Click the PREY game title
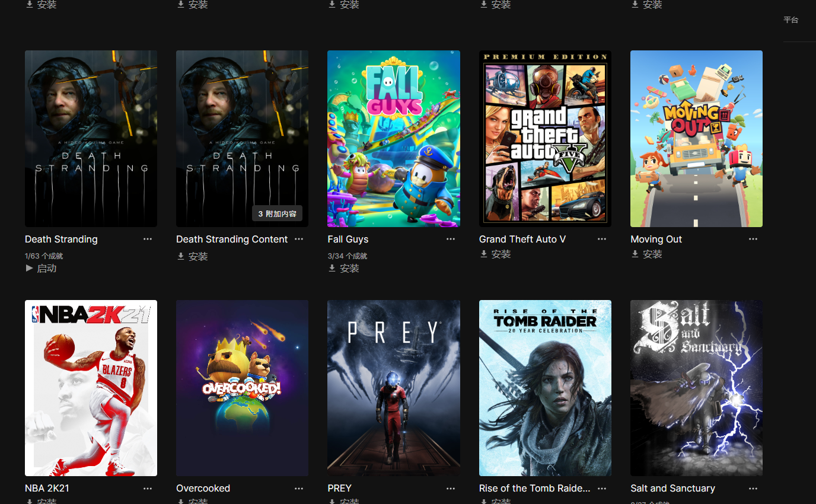The width and height of the screenshot is (816, 504). [x=340, y=489]
